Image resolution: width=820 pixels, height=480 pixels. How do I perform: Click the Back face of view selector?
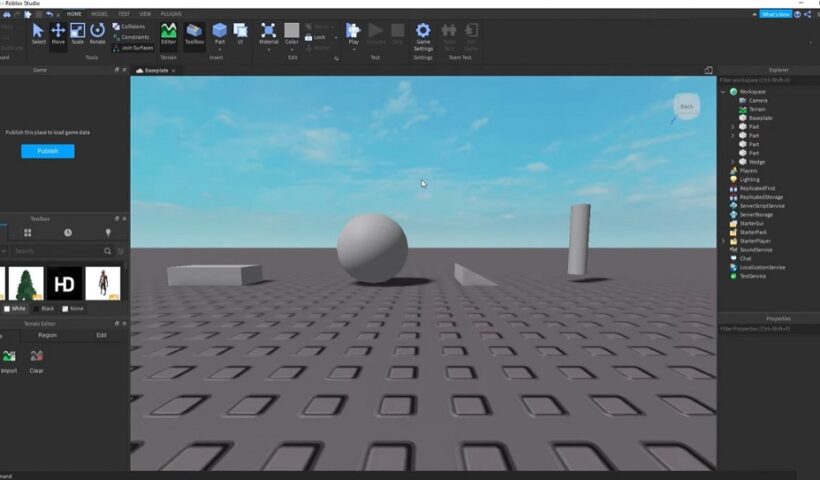pyautogui.click(x=687, y=106)
